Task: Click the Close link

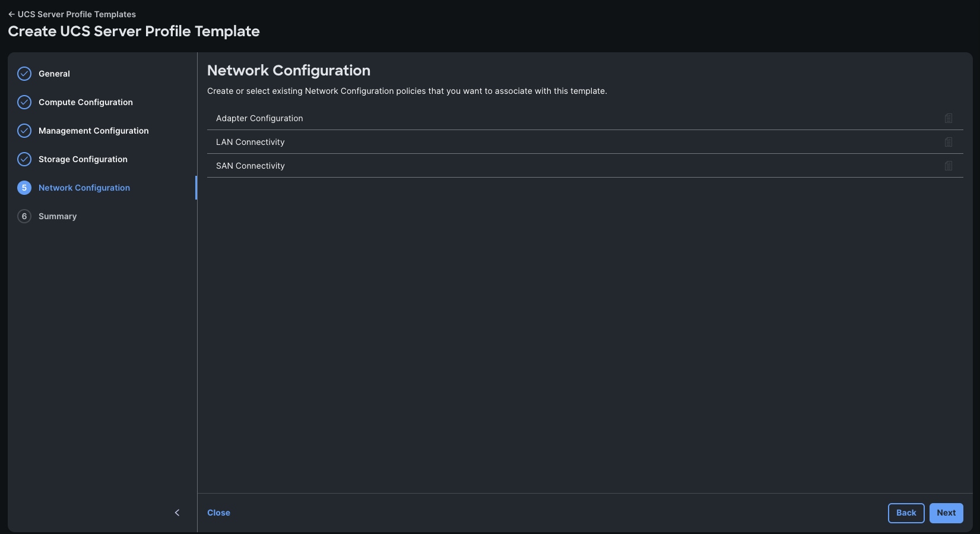Action: click(218, 513)
